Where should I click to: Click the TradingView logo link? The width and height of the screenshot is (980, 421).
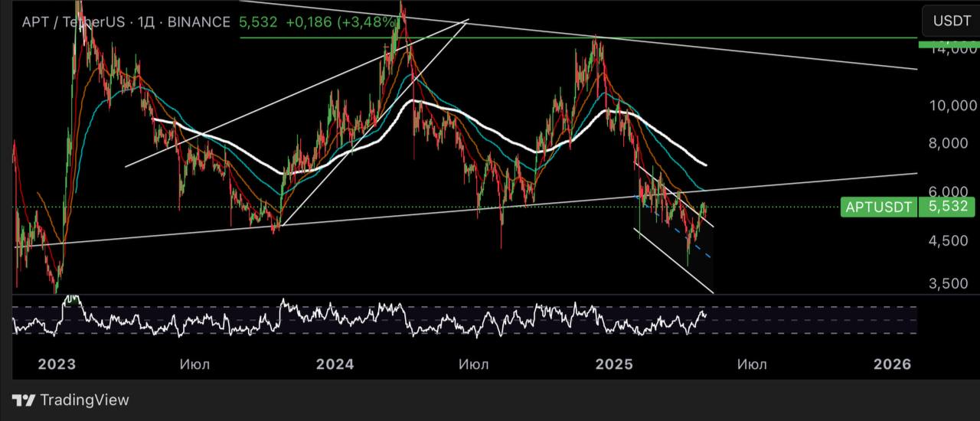coord(71,400)
